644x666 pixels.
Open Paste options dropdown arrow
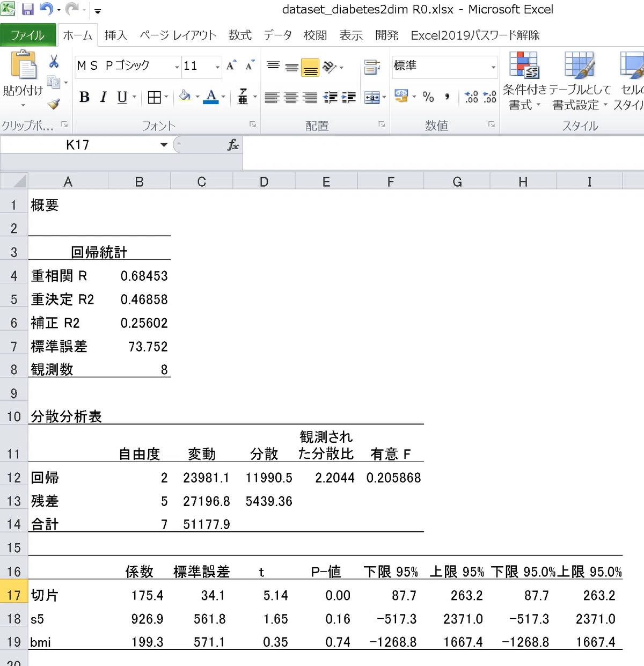23,105
